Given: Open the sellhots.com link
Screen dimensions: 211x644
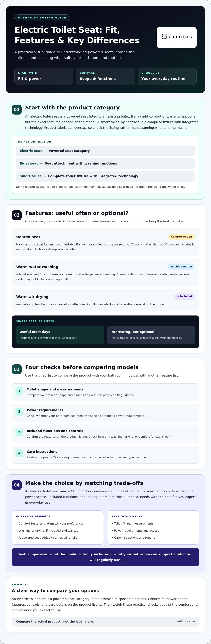Looking at the screenshot, I should [186, 621].
